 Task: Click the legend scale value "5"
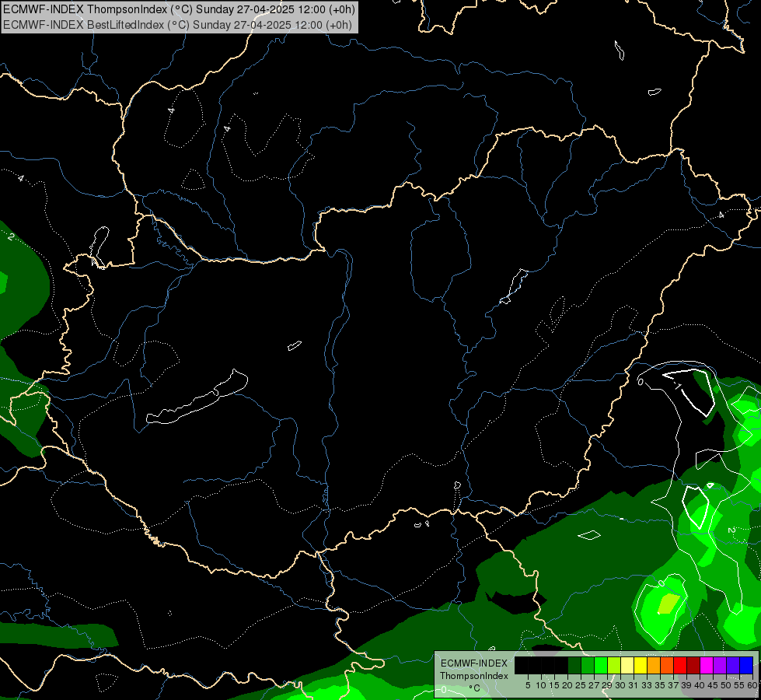[528, 685]
